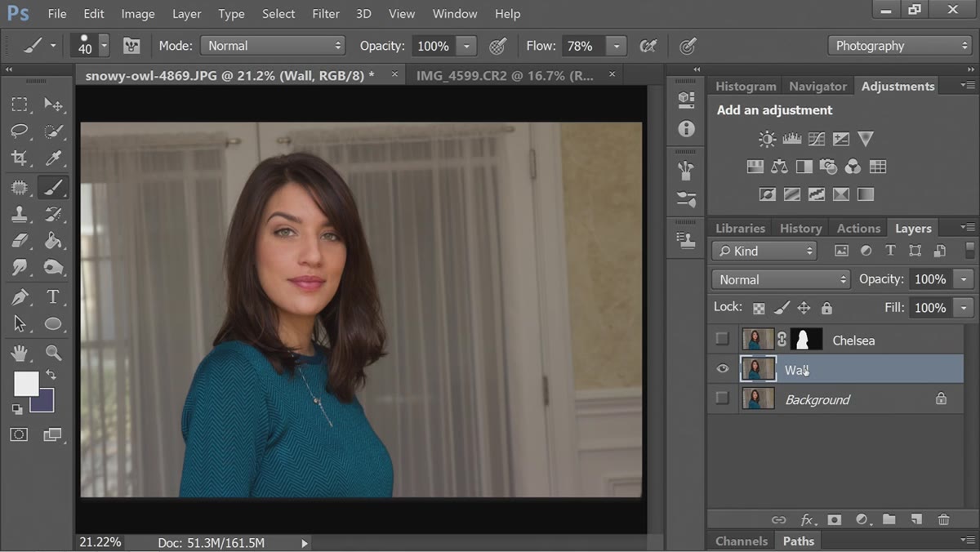Open the Filter menu

coord(326,14)
